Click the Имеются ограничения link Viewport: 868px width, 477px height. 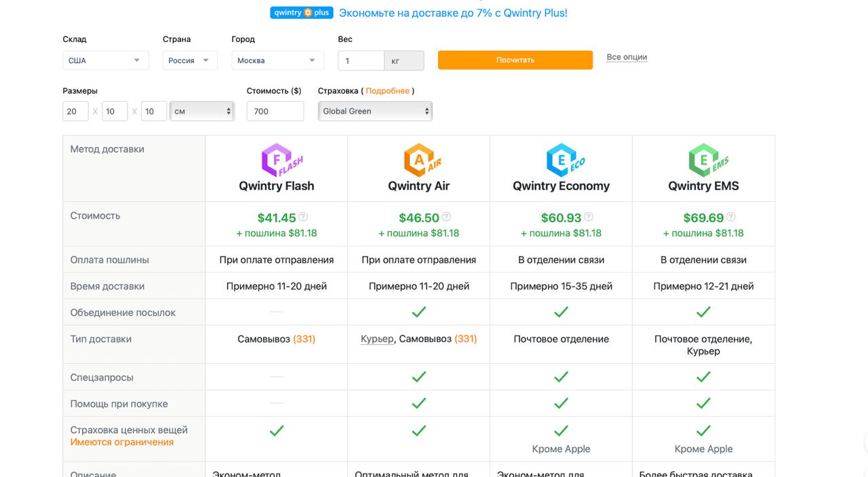[122, 442]
